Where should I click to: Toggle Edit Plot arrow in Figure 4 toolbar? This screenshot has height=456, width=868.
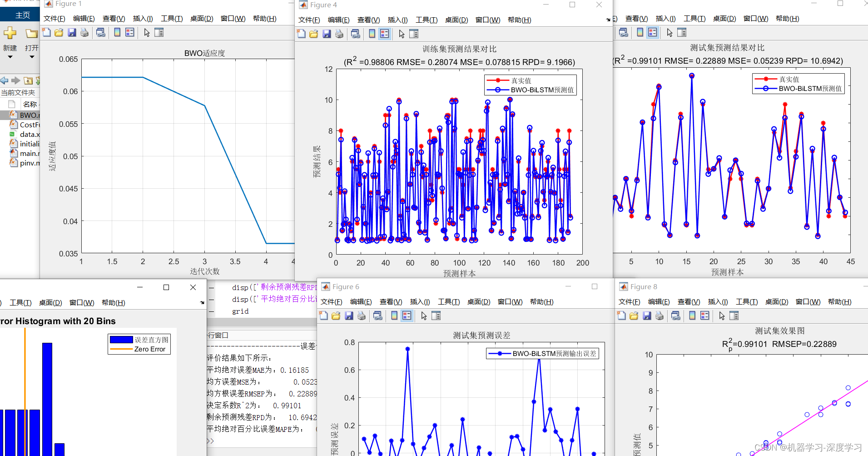click(x=402, y=34)
